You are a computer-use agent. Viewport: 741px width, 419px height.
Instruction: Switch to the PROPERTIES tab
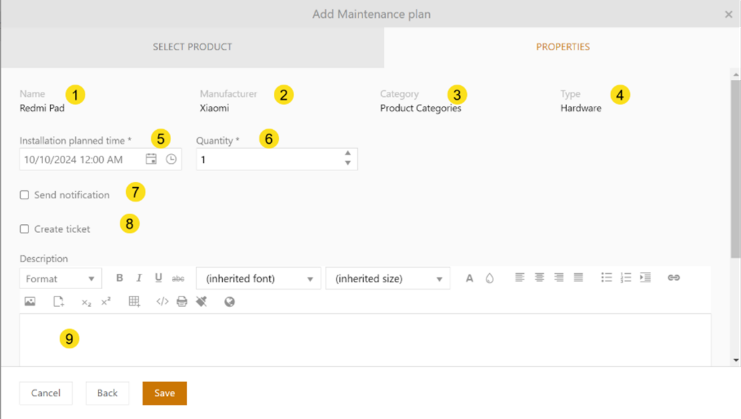[x=562, y=47]
